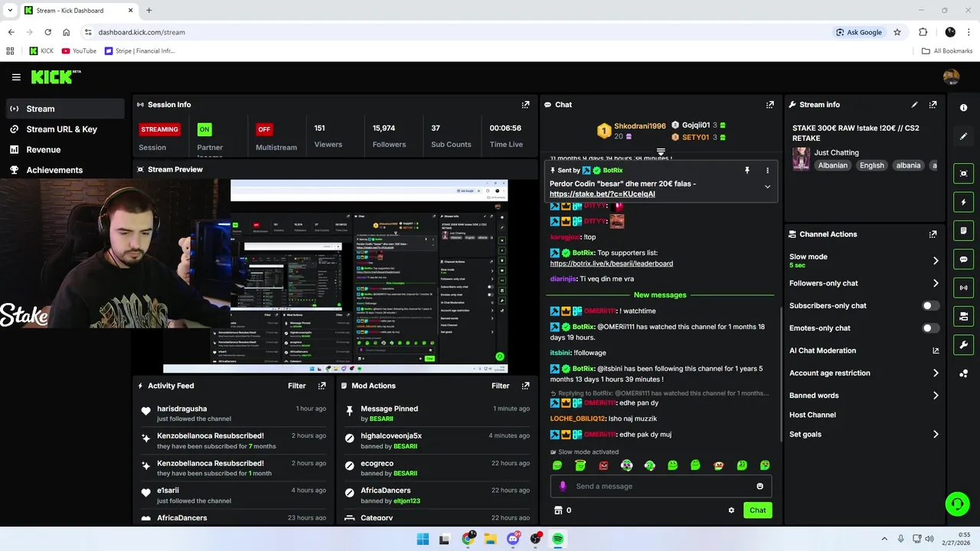Image resolution: width=980 pixels, height=551 pixels.
Task: Expand Slow mode options
Action: coord(936,261)
